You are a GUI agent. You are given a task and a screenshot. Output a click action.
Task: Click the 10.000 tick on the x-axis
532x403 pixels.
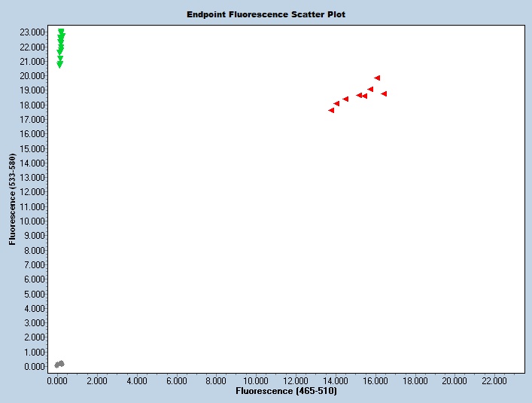(257, 381)
